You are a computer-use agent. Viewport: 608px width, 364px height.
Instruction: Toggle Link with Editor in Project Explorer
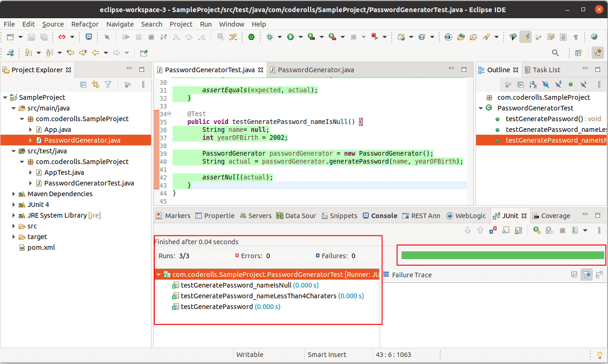tap(96, 84)
